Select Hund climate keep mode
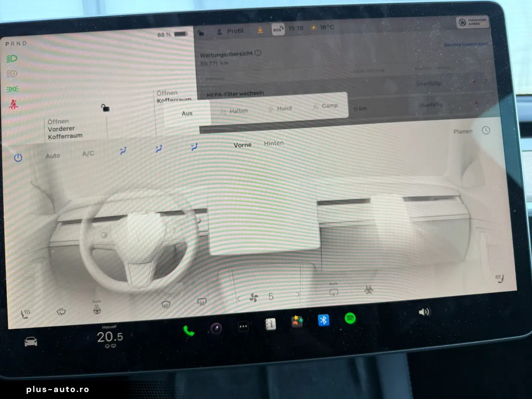The image size is (532, 399). coord(284,109)
